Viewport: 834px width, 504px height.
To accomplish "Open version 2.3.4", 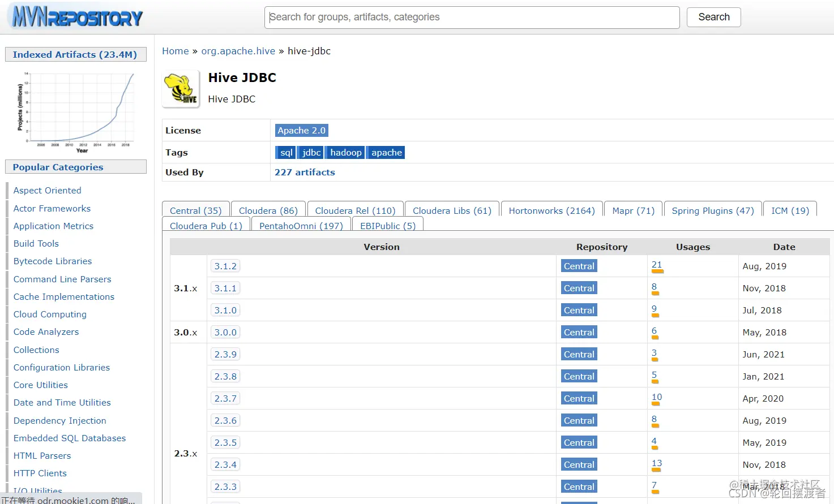I will [x=225, y=464].
